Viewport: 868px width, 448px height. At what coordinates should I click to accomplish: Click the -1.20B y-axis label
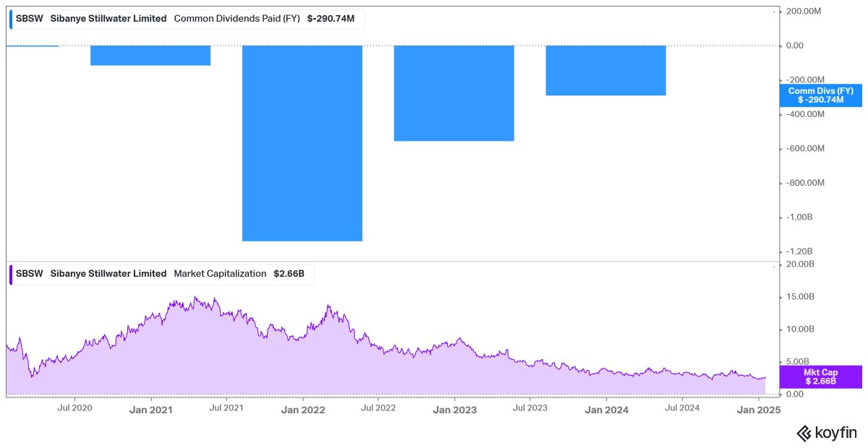800,251
